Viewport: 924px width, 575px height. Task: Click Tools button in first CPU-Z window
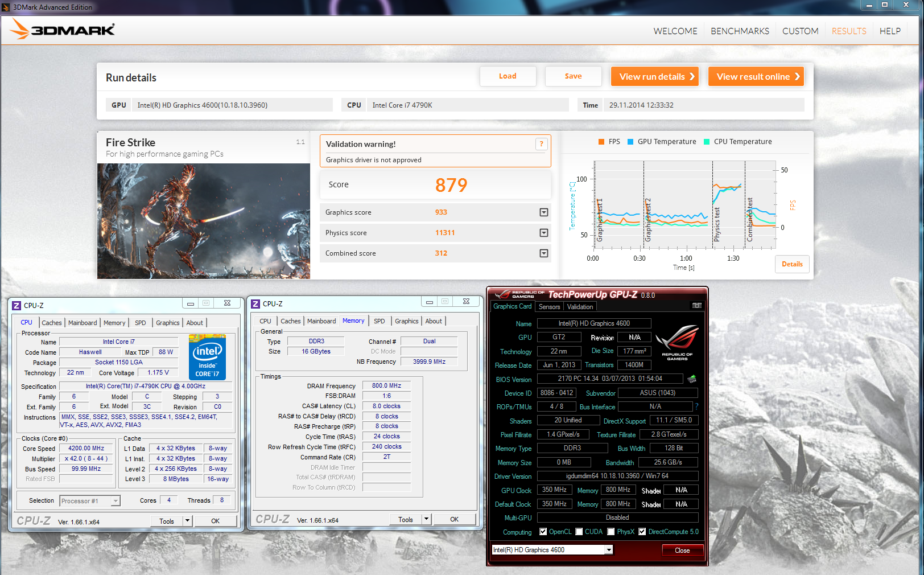pyautogui.click(x=167, y=521)
